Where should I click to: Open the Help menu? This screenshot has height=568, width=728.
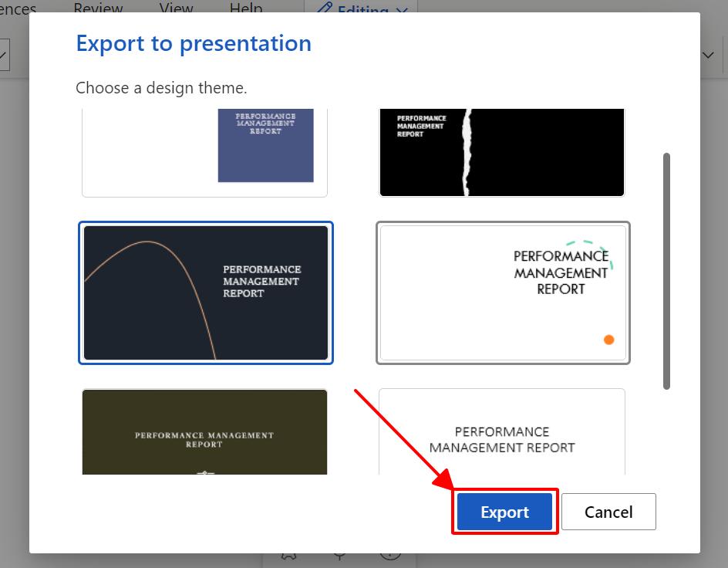(x=245, y=8)
